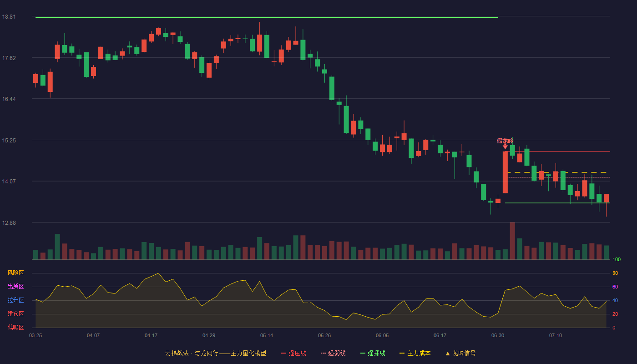
Task: Toggle the 主力成本 legend item
Action: pyautogui.click(x=415, y=353)
